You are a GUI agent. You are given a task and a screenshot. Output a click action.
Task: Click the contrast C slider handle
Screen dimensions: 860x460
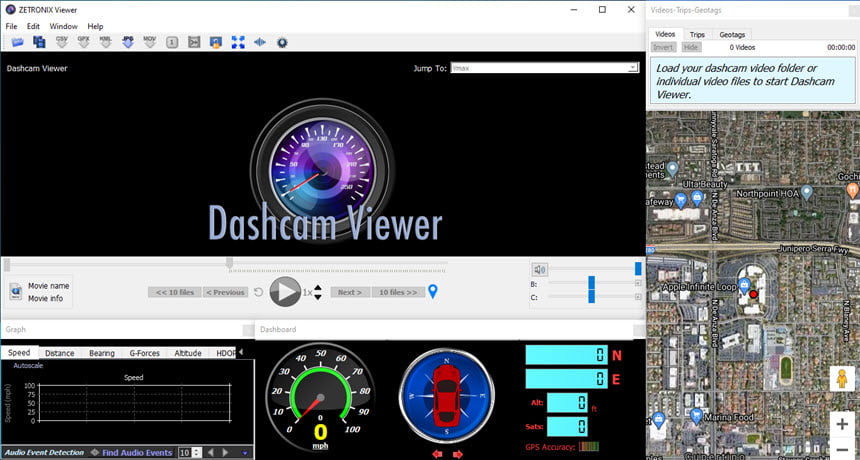pyautogui.click(x=591, y=296)
